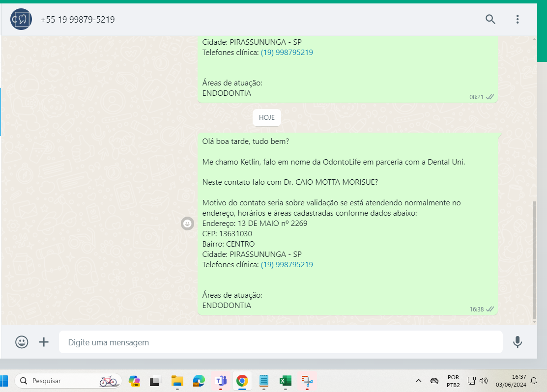
Task: Expand hidden system tray icons
Action: pos(419,381)
